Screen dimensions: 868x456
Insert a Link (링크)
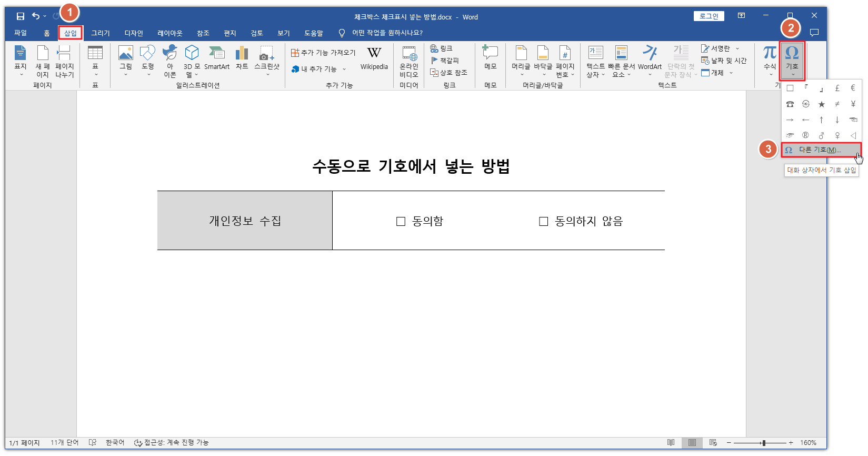point(441,48)
